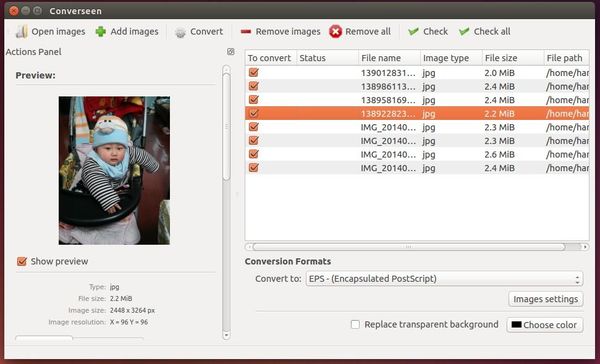The height and width of the screenshot is (364, 600).
Task: Click the red X Remove all icon
Action: pyautogui.click(x=336, y=31)
